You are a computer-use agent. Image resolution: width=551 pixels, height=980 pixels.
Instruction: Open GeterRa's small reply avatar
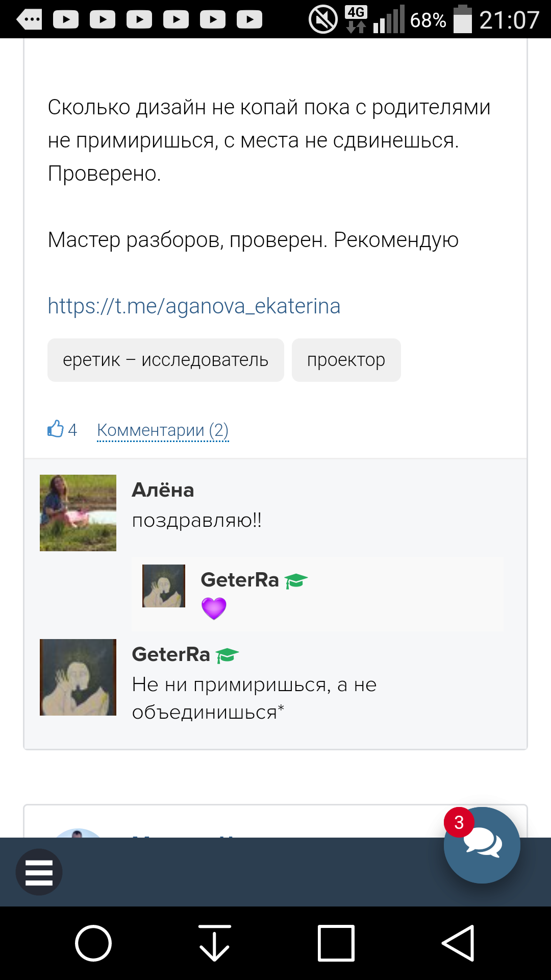164,586
